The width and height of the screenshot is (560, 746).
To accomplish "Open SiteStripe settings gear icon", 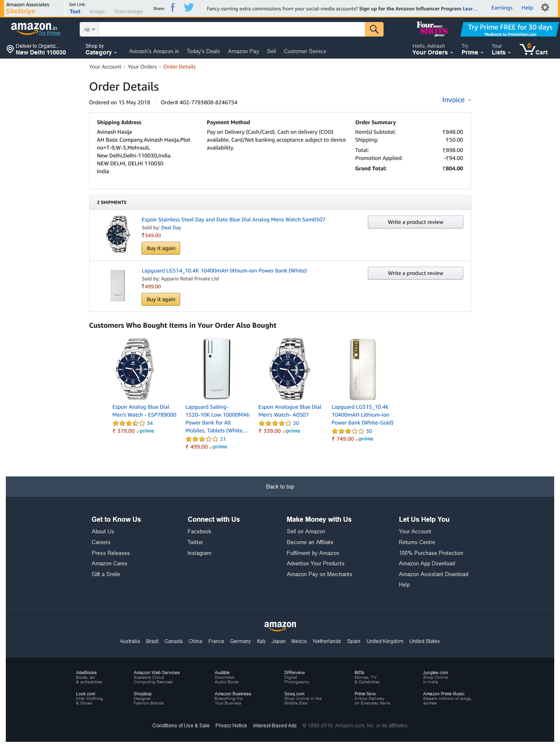I will tap(545, 7).
